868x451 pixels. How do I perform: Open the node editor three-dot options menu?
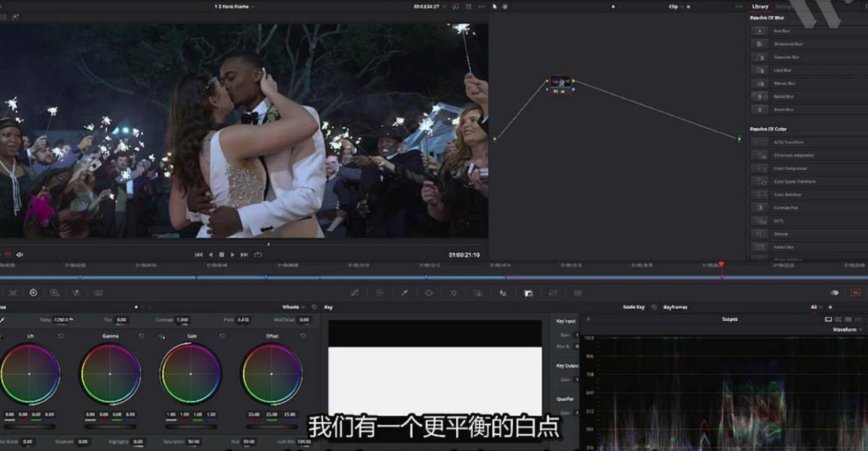(739, 7)
